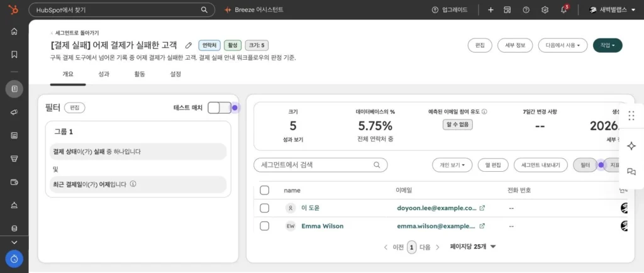Open the Data management database icon
This screenshot has width=644, height=273.
14,229
